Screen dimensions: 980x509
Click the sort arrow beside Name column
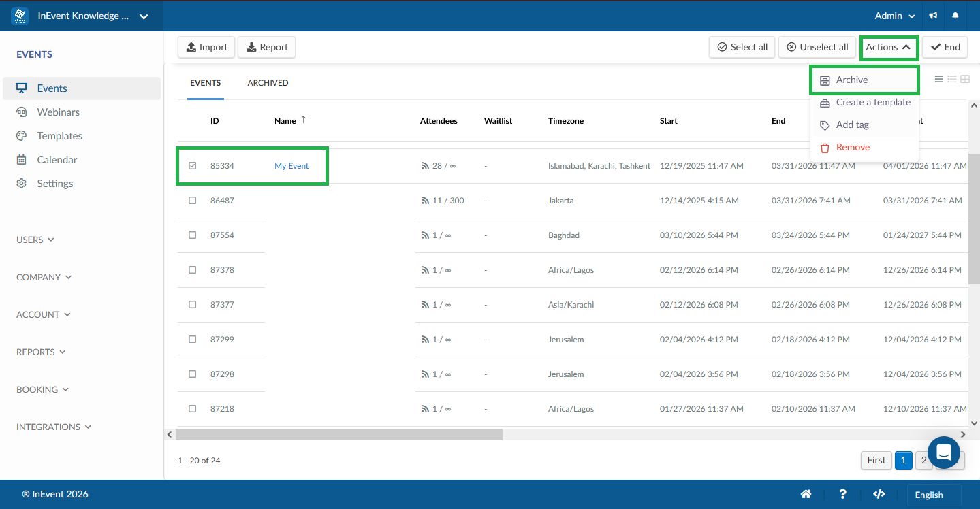(x=304, y=120)
